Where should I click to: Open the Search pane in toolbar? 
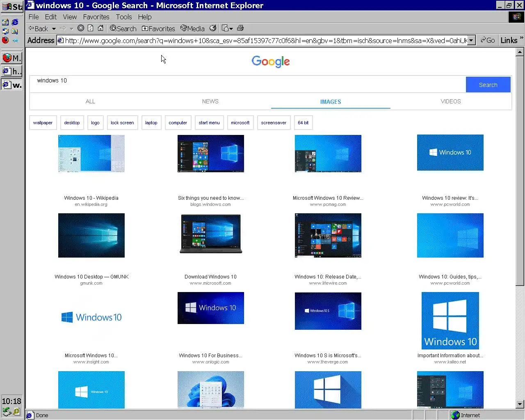click(x=123, y=28)
